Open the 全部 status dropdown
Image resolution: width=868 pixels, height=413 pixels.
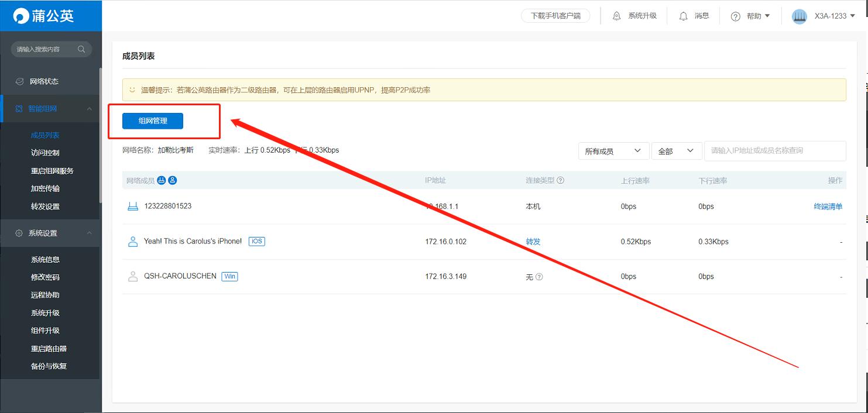click(x=677, y=150)
